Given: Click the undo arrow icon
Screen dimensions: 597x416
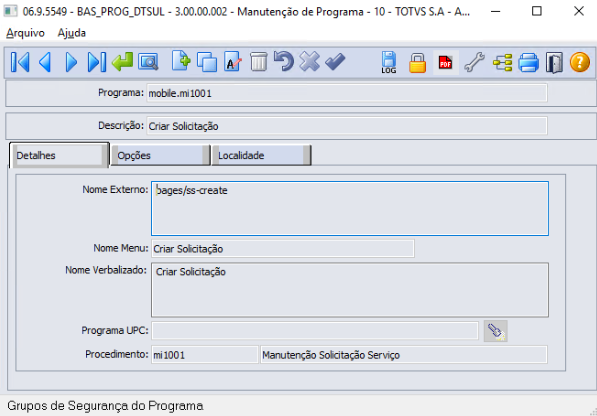Looking at the screenshot, I should pyautogui.click(x=284, y=61).
